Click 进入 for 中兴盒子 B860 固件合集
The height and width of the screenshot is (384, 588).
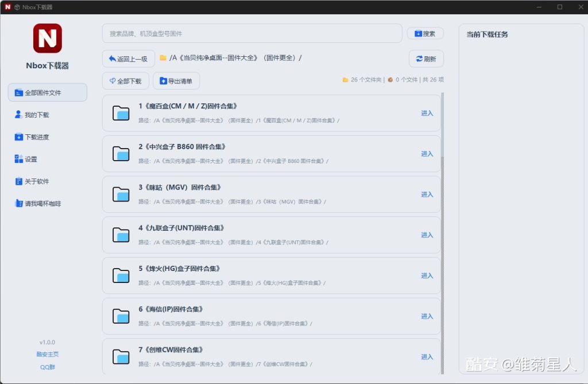click(427, 154)
